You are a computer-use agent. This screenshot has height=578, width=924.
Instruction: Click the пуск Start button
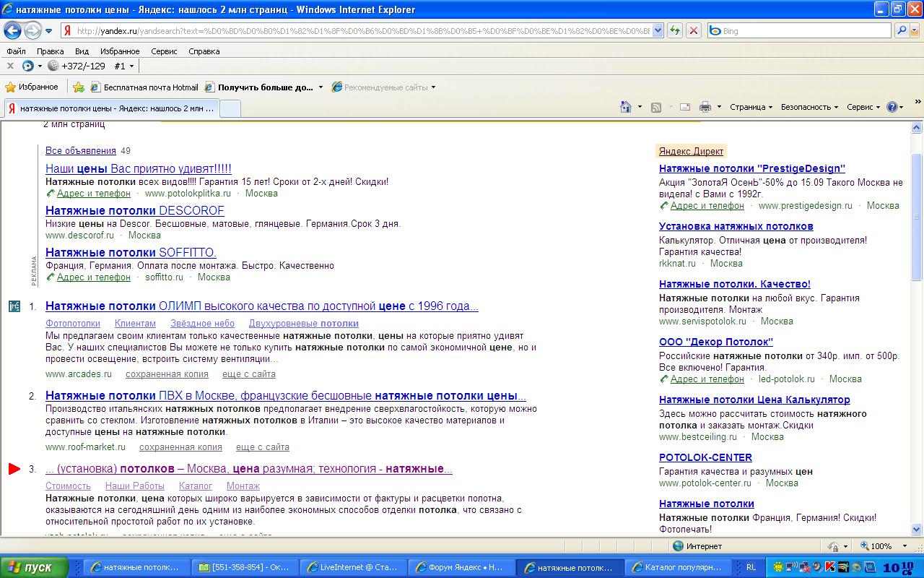(x=34, y=567)
